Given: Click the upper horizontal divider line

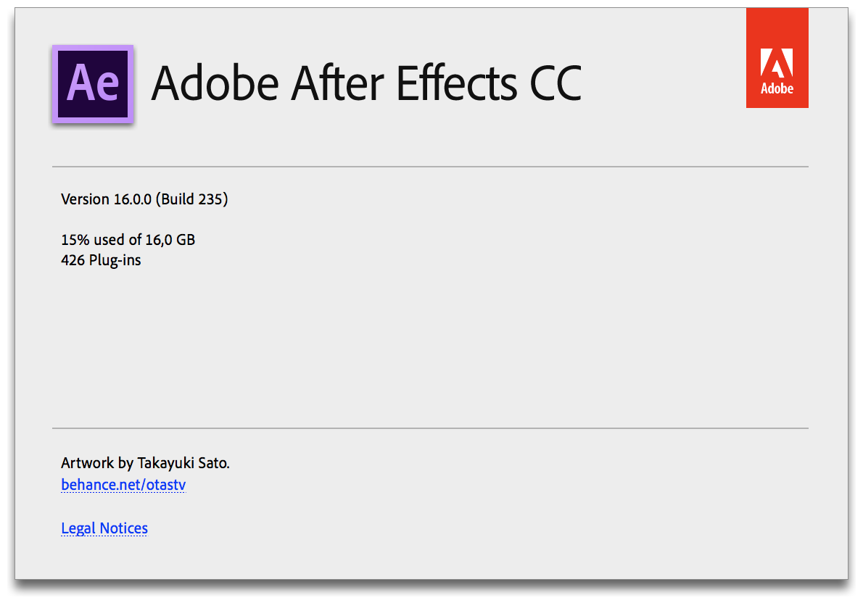Looking at the screenshot, I should coord(430,167).
